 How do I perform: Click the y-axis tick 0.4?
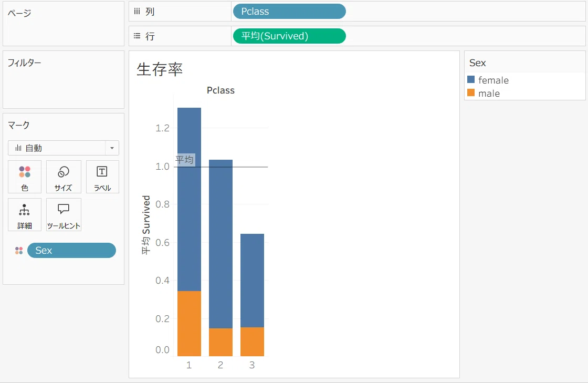click(x=162, y=281)
